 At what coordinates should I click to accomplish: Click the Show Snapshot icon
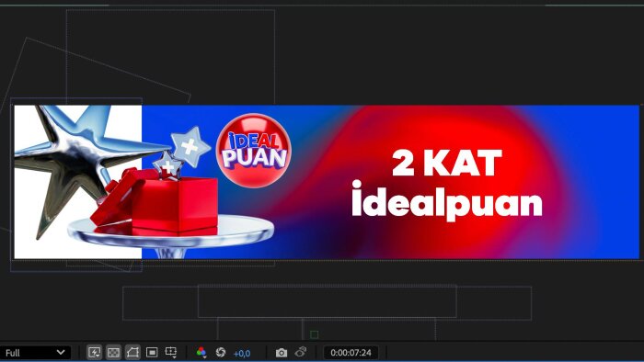pos(301,352)
